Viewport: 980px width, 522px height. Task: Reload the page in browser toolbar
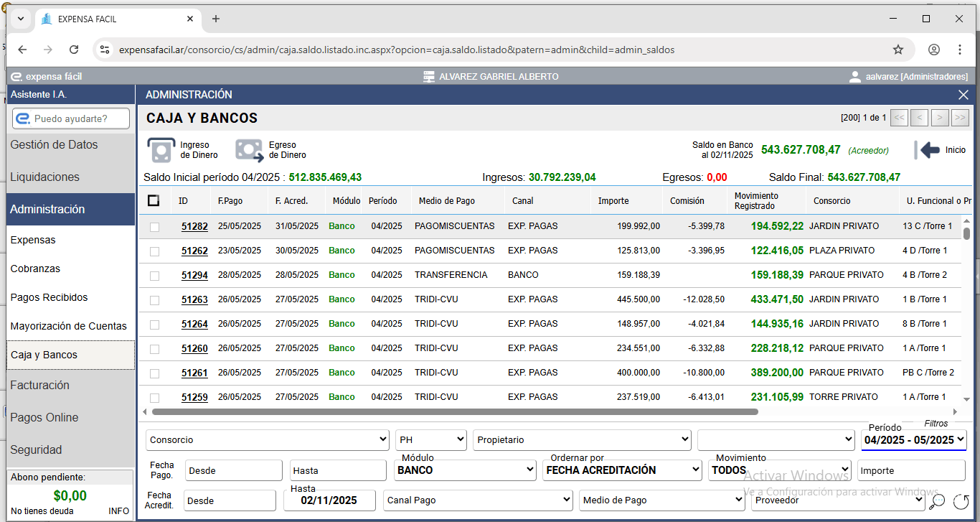coord(74,50)
